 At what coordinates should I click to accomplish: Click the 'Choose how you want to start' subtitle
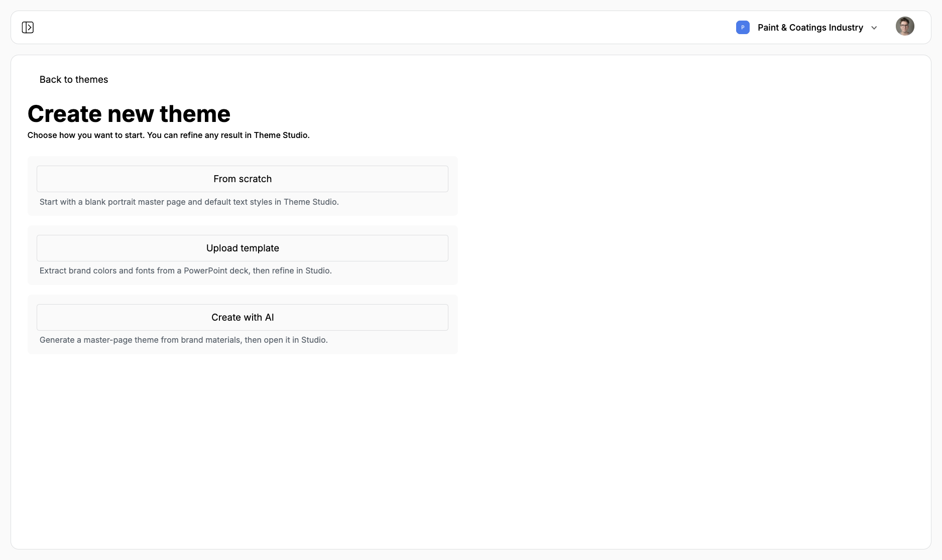point(169,135)
